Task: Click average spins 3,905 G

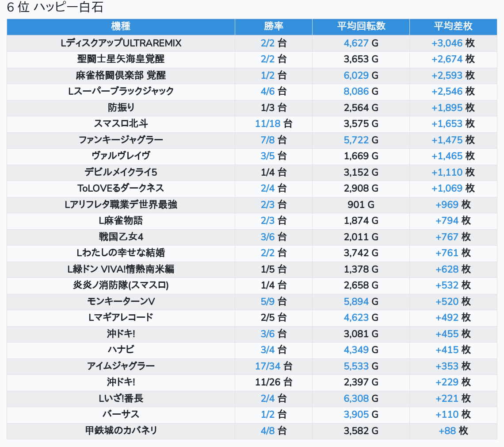Action: 361,415
